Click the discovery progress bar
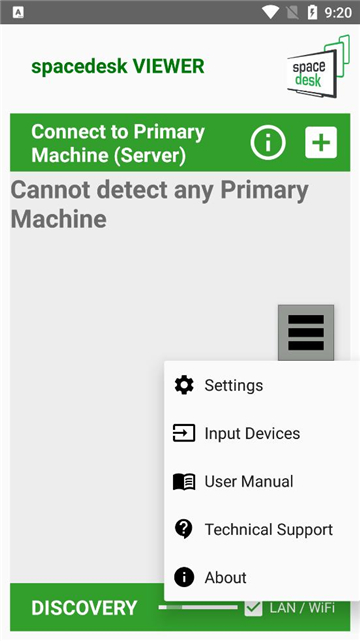This screenshot has width=360, height=641. pyautogui.click(x=198, y=607)
